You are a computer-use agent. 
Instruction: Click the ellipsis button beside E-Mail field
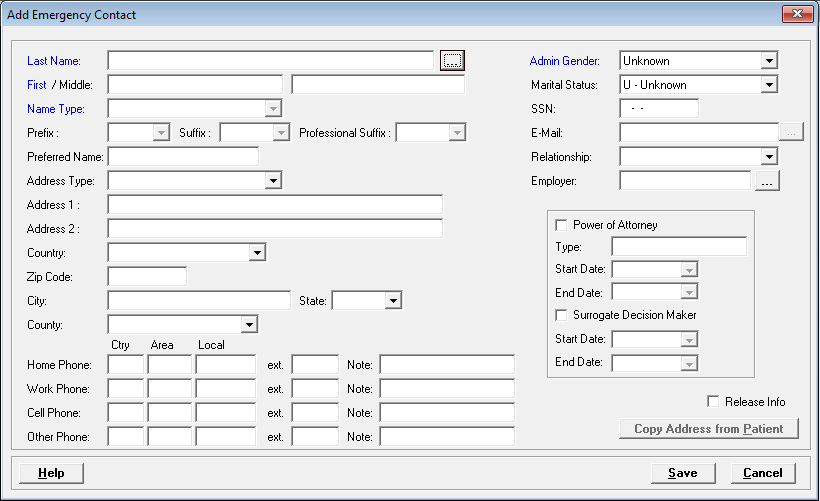click(x=791, y=133)
